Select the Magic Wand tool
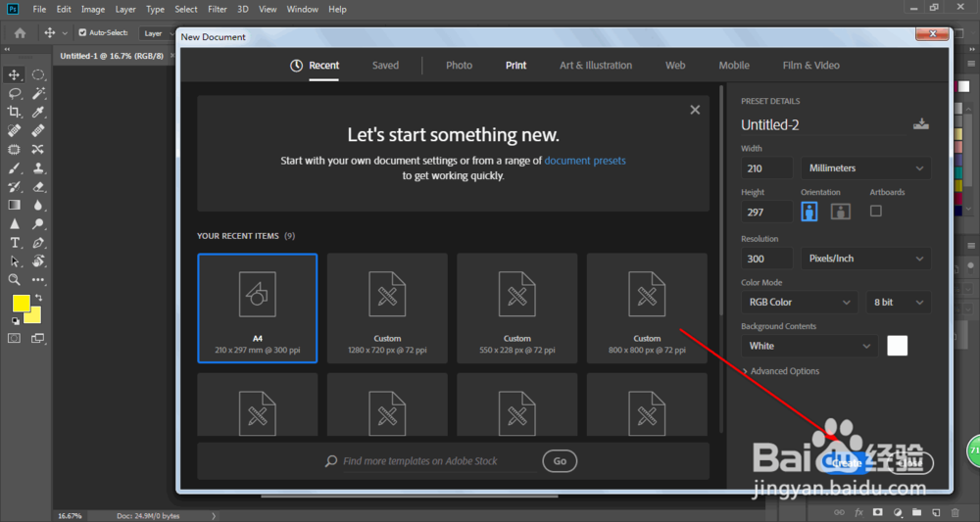This screenshot has height=522, width=980. pyautogui.click(x=38, y=94)
